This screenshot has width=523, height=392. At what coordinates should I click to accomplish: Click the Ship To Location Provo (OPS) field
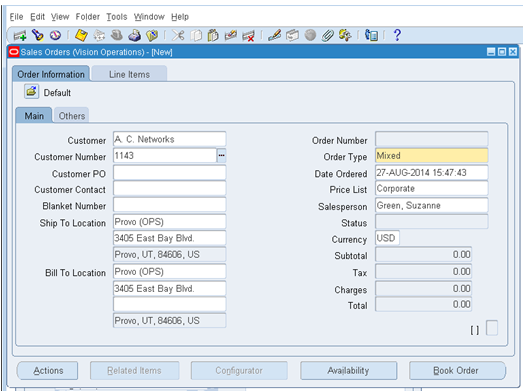coord(169,222)
